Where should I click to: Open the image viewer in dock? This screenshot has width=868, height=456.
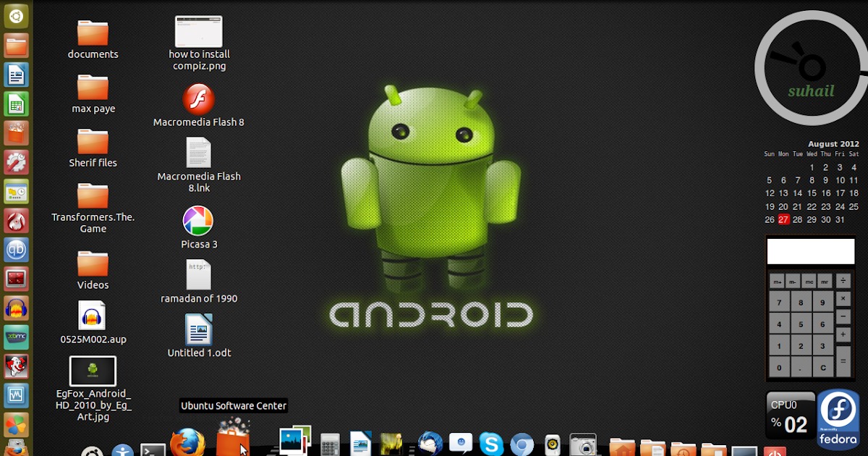click(x=295, y=442)
